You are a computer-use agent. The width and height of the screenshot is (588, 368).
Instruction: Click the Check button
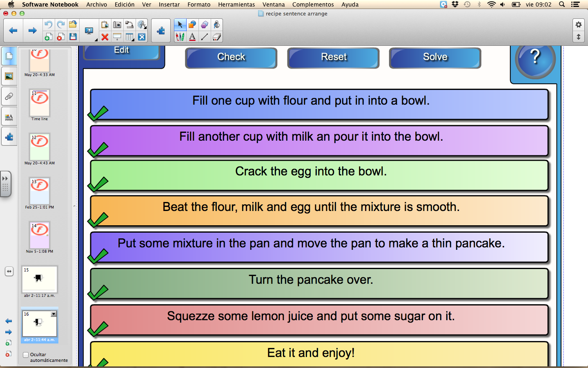click(x=231, y=58)
